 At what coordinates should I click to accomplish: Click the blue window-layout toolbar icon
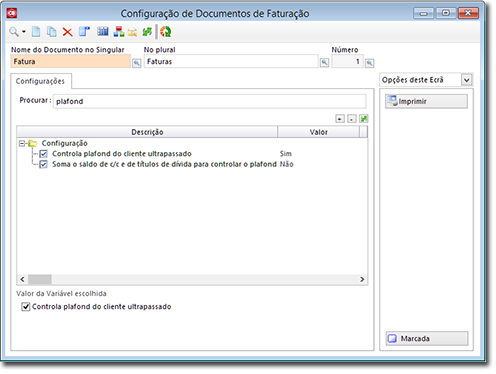point(84,32)
